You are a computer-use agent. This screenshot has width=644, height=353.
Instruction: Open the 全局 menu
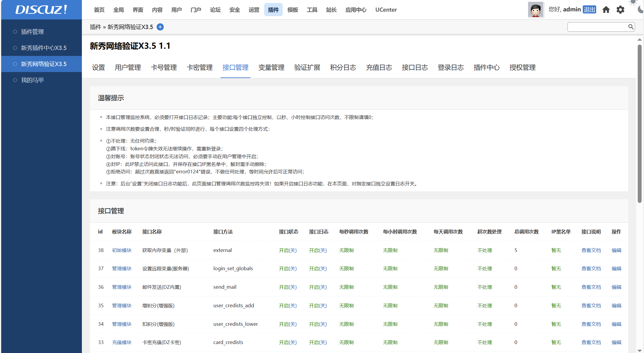119,10
